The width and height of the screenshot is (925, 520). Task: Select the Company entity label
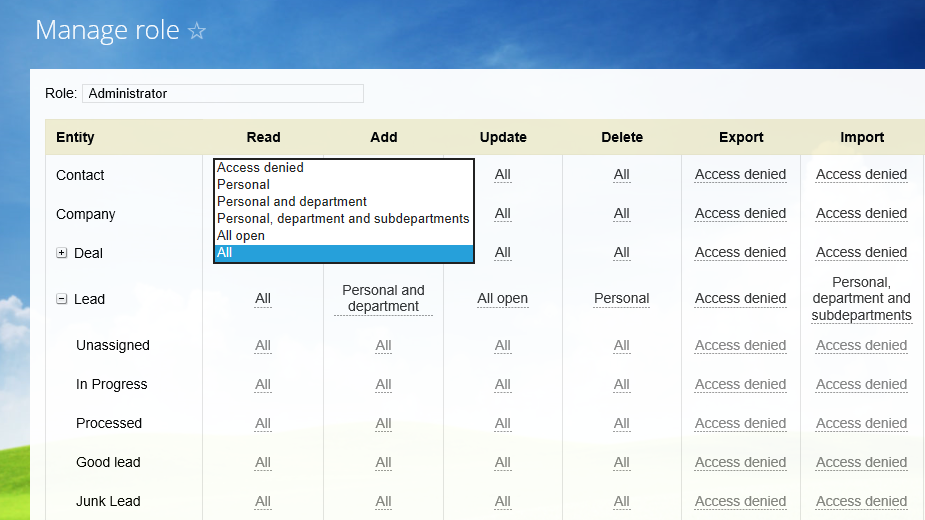(86, 214)
